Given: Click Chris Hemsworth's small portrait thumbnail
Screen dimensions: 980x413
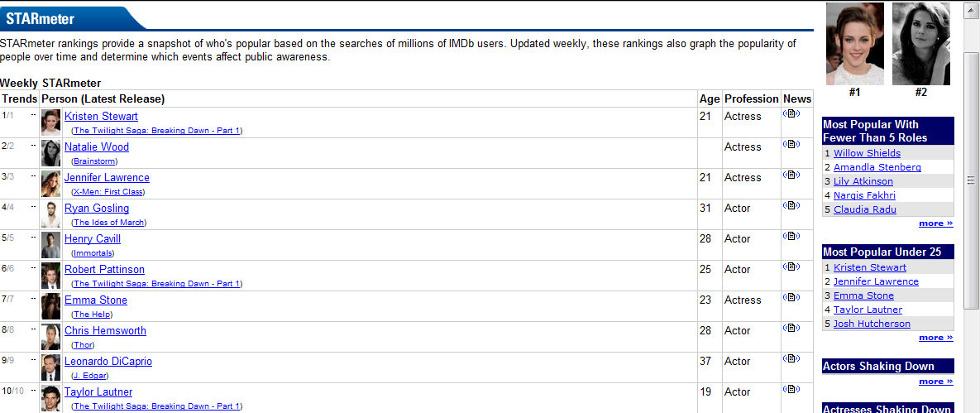Looking at the screenshot, I should pyautogui.click(x=50, y=337).
